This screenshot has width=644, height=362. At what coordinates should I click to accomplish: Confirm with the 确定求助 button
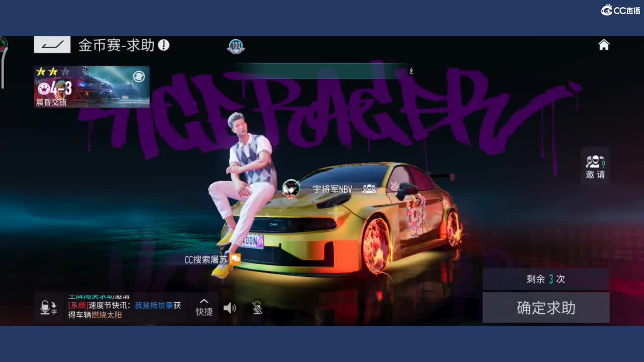546,308
